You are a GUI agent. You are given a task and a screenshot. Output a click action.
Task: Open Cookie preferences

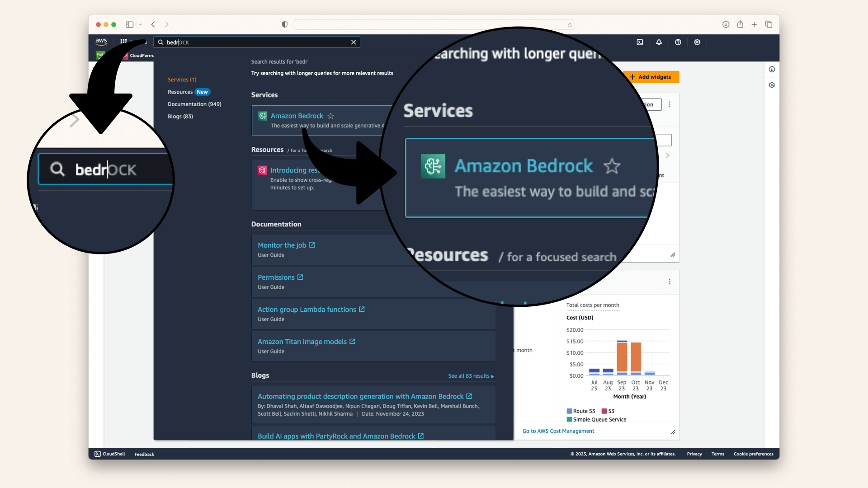[753, 454]
